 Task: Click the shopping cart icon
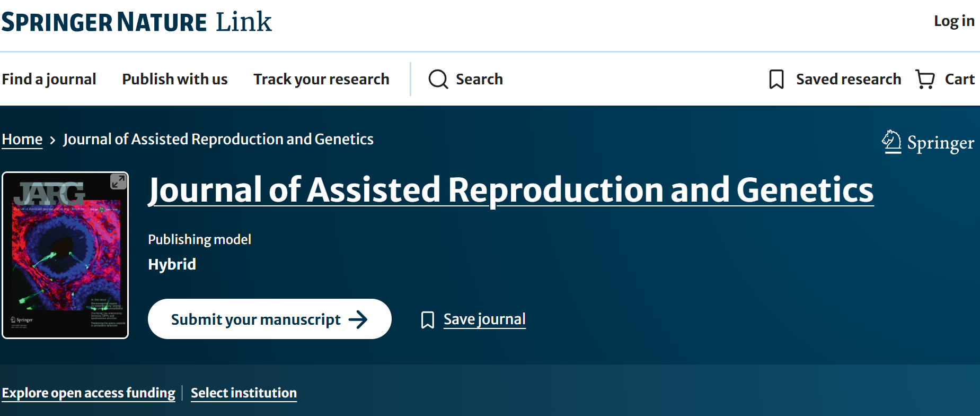[925, 79]
